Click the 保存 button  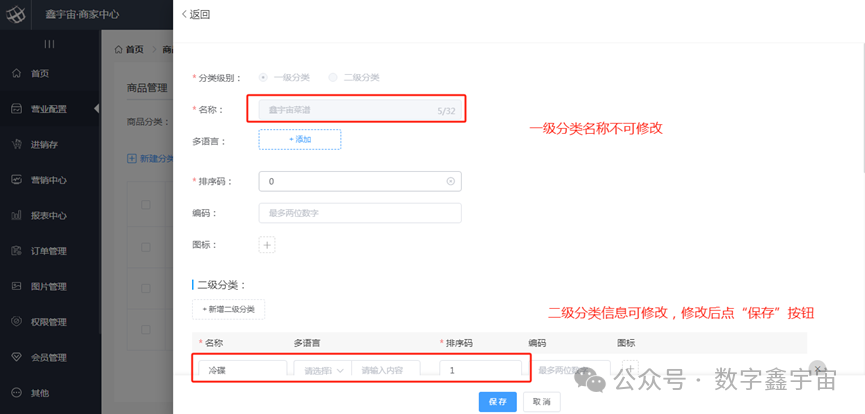498,402
